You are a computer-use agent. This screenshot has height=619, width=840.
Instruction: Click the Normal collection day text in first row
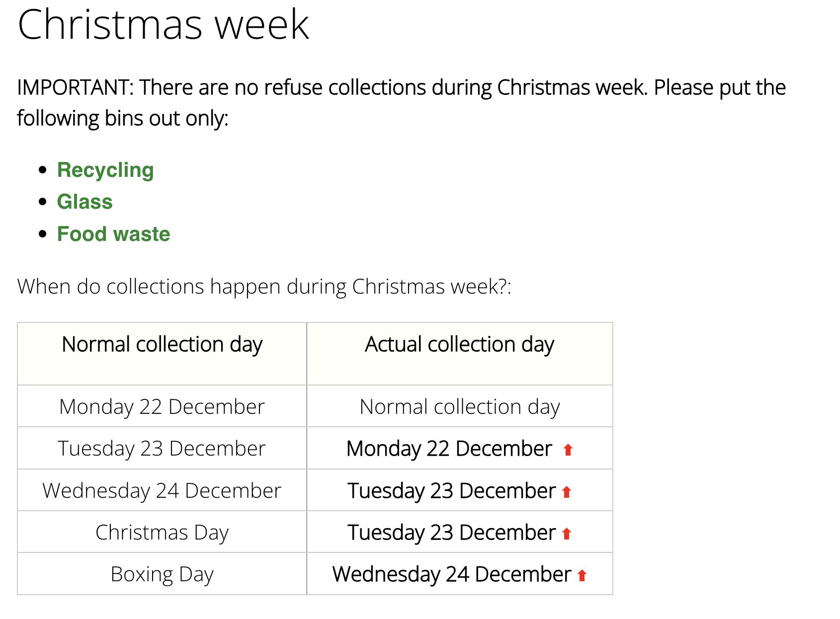pos(459,407)
